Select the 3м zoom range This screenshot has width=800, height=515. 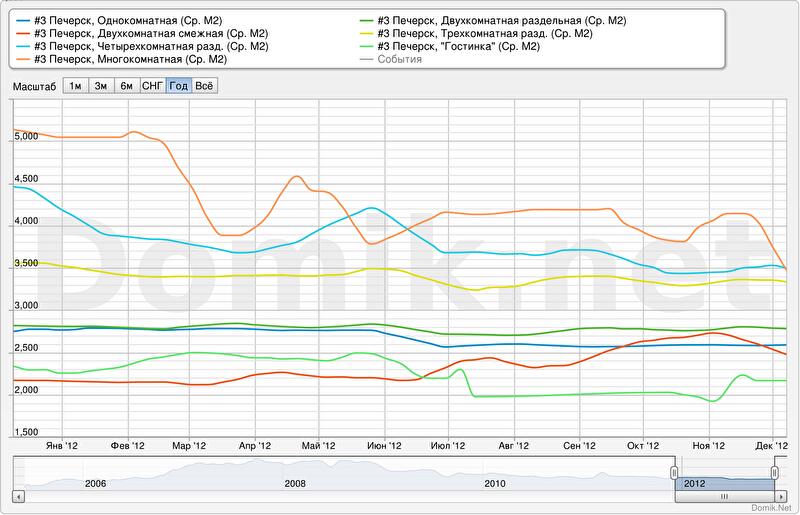coord(101,86)
